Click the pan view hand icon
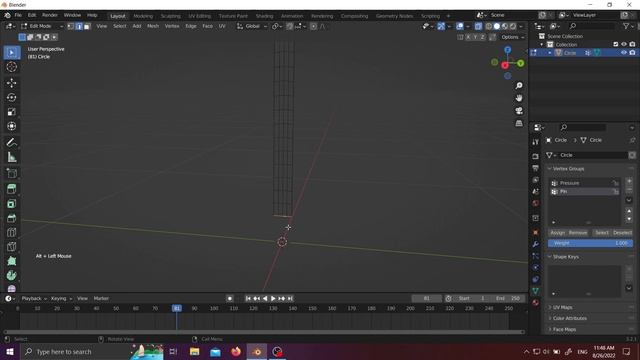The image size is (640, 360). coord(519,98)
